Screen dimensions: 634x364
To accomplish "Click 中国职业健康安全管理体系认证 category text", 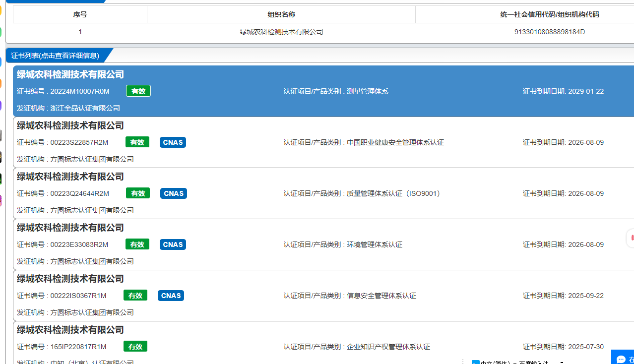I will [x=395, y=142].
